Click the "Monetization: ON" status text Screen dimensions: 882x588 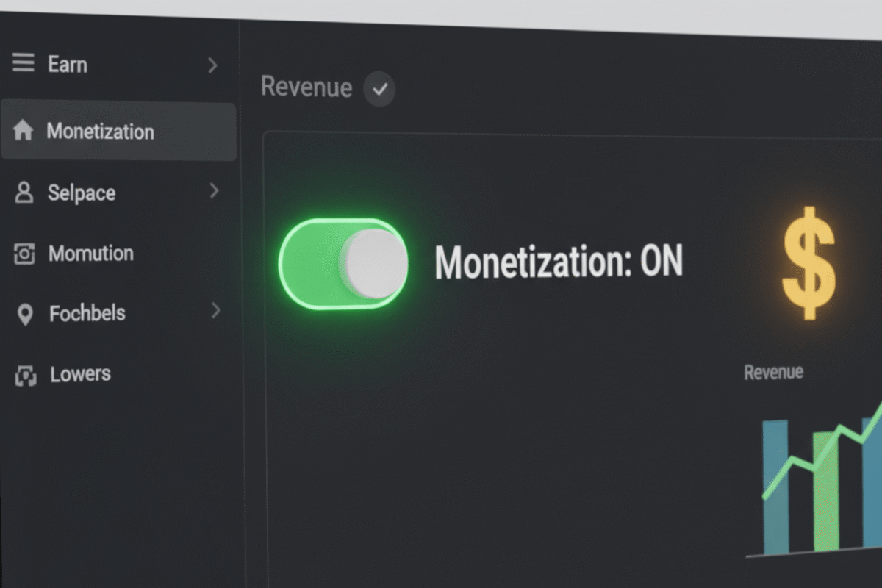pyautogui.click(x=559, y=262)
